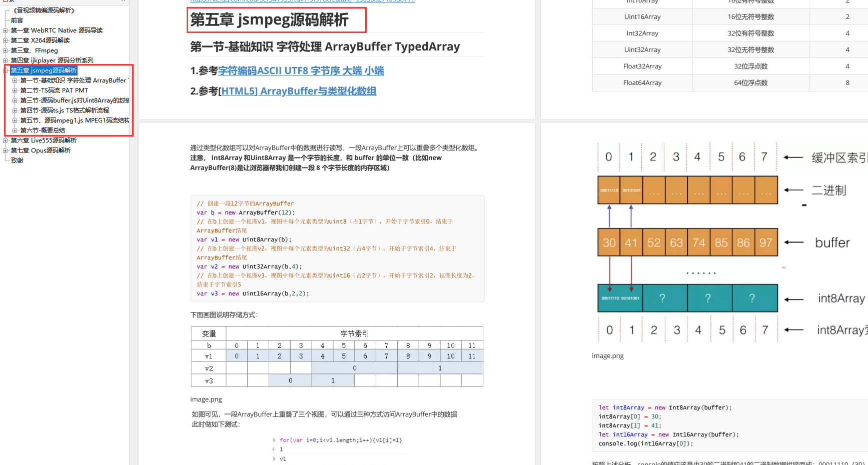Click the Uint16Array table cell
Image resolution: width=868 pixels, height=465 pixels.
coord(642,16)
